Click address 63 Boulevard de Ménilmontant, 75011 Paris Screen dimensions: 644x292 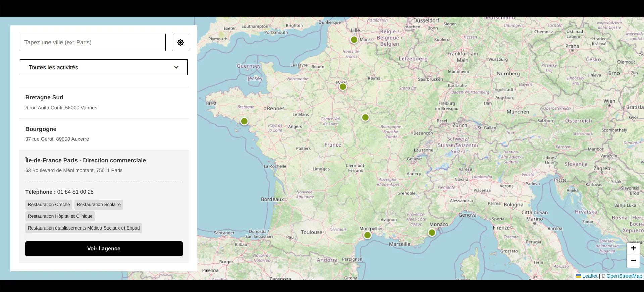click(x=74, y=170)
